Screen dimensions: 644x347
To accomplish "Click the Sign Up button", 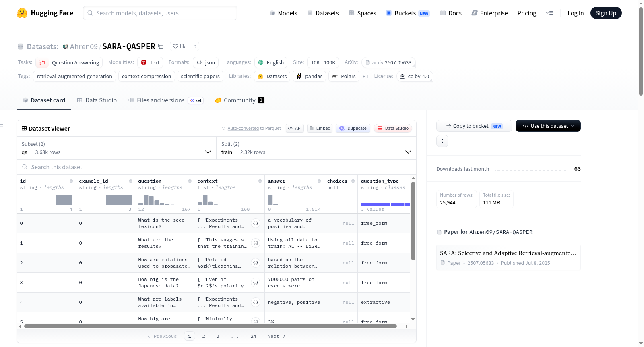I will [x=606, y=13].
